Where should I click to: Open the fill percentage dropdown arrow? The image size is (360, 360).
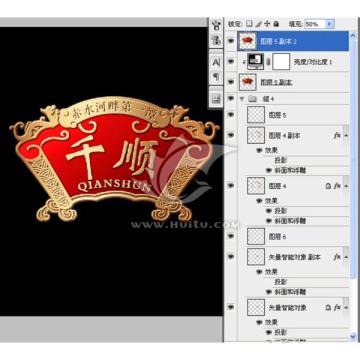330,24
